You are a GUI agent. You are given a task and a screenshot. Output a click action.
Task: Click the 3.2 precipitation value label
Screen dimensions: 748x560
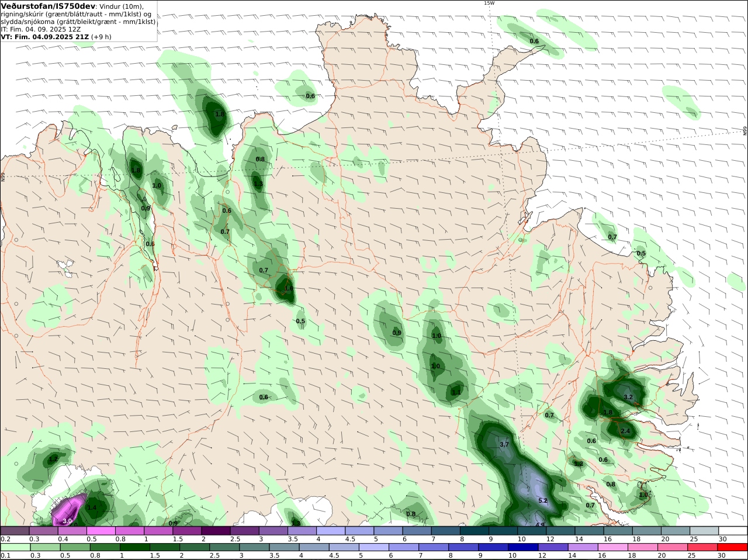pos(628,397)
